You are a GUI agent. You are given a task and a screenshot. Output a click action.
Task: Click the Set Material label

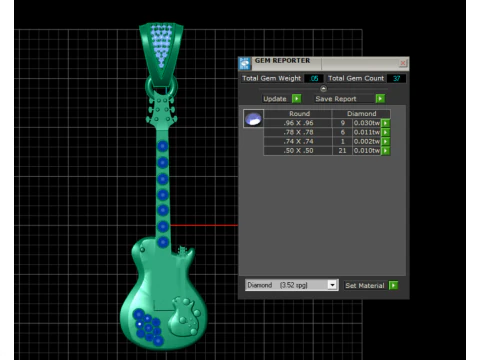pos(365,285)
